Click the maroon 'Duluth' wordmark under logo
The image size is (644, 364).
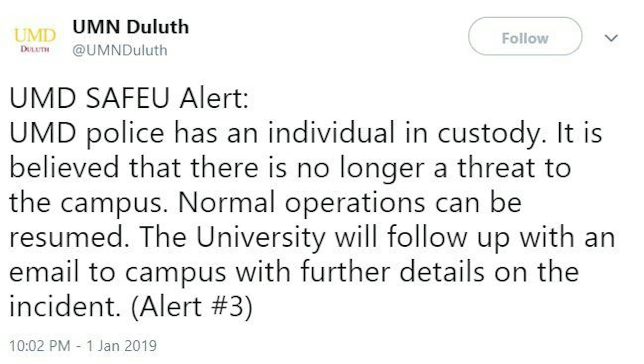(35, 49)
